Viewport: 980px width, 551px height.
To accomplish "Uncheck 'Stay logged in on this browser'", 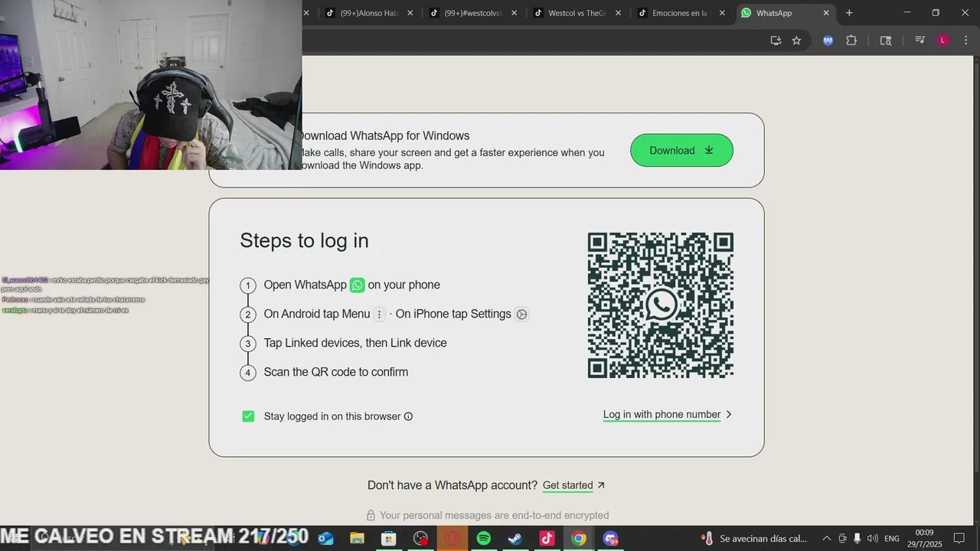I will coord(248,416).
